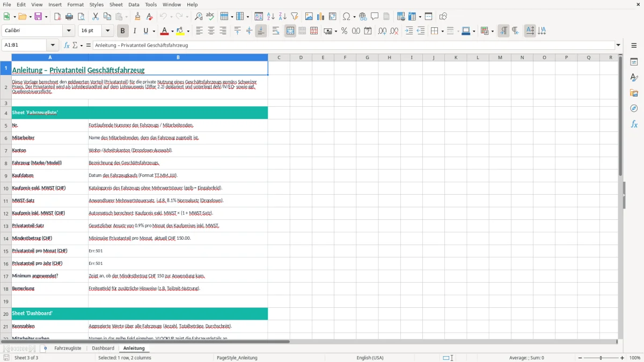Run the Spelling check icon
Image resolution: width=644 pixels, height=362 pixels.
(x=210, y=17)
